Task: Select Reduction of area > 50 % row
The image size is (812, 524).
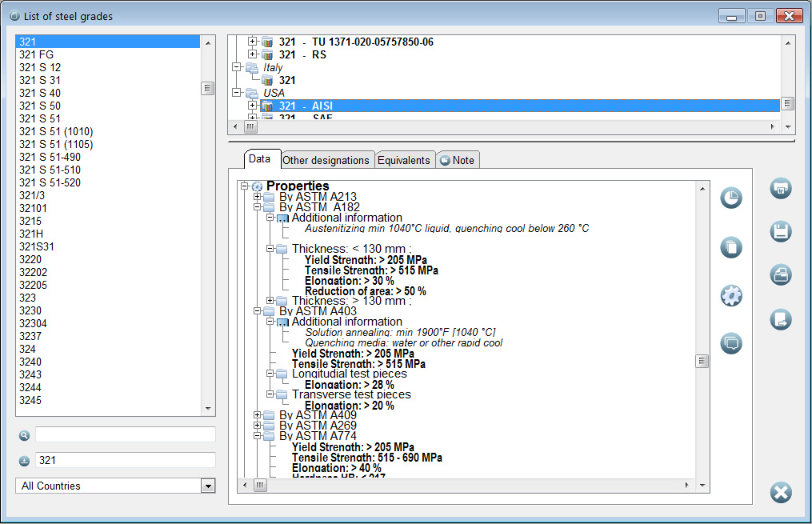Action: click(365, 291)
